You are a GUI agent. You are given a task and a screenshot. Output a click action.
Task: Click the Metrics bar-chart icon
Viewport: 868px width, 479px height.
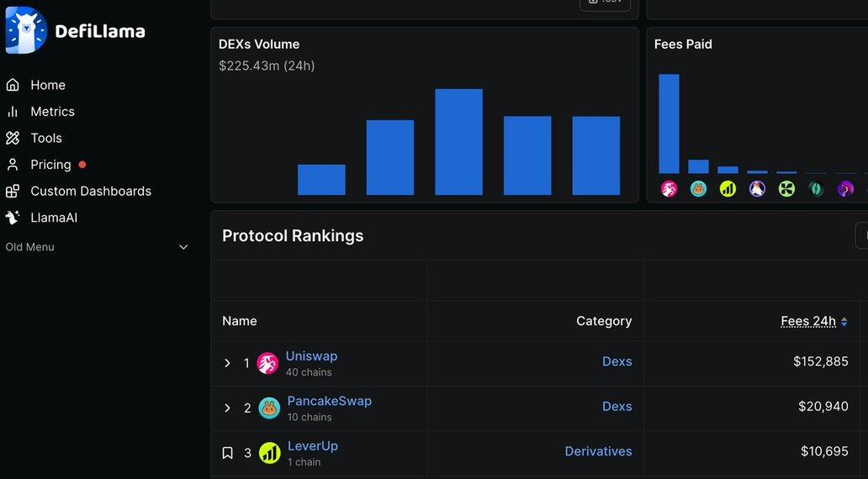click(13, 112)
